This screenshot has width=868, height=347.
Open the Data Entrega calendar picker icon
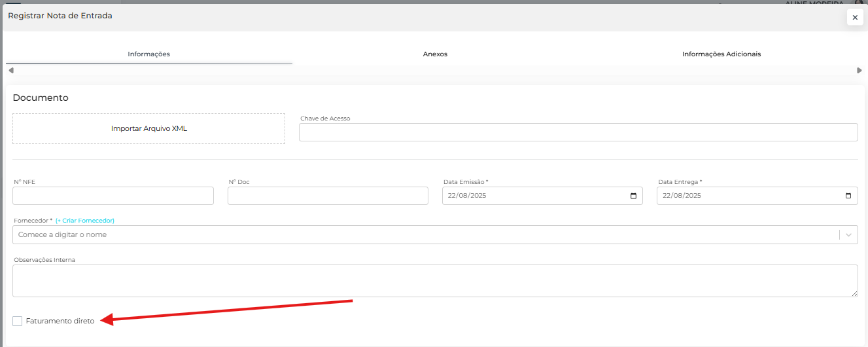[x=848, y=196]
